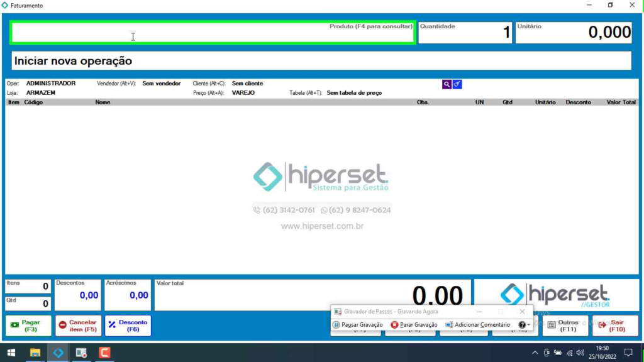Focus the Produto search input field

tap(213, 33)
